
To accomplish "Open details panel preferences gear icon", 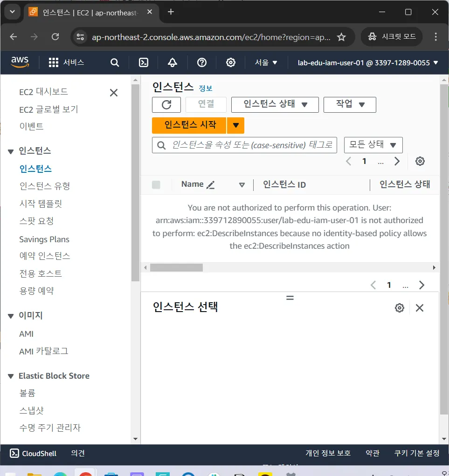I will pyautogui.click(x=400, y=308).
